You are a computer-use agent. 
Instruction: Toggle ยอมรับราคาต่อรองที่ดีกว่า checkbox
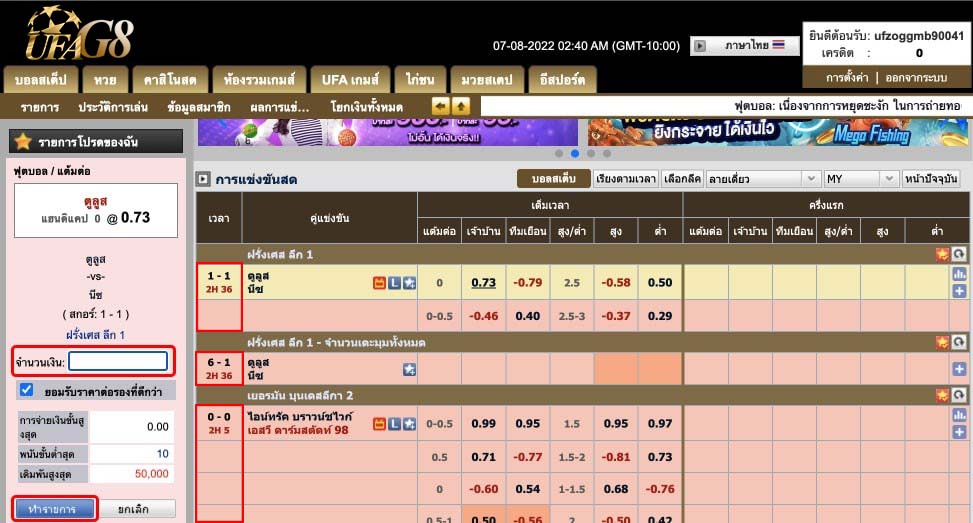point(26,390)
